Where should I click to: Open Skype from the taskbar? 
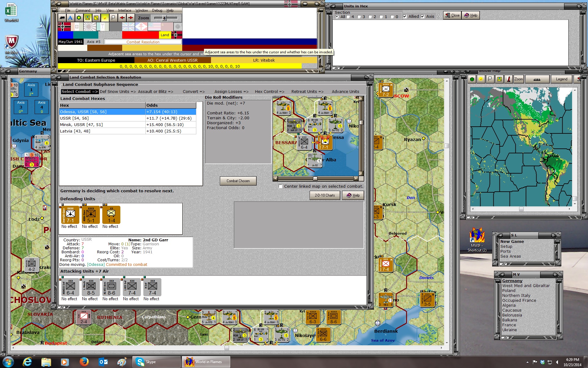tap(156, 362)
